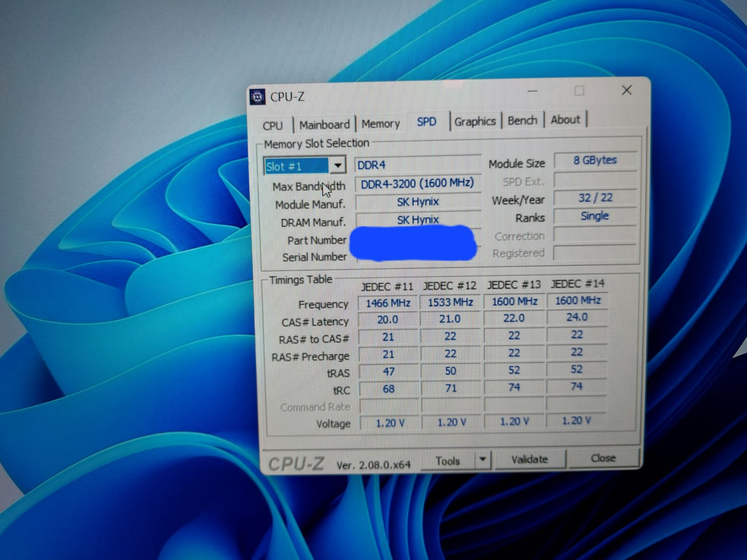Click CAS# Latency value 20.0

click(x=388, y=320)
